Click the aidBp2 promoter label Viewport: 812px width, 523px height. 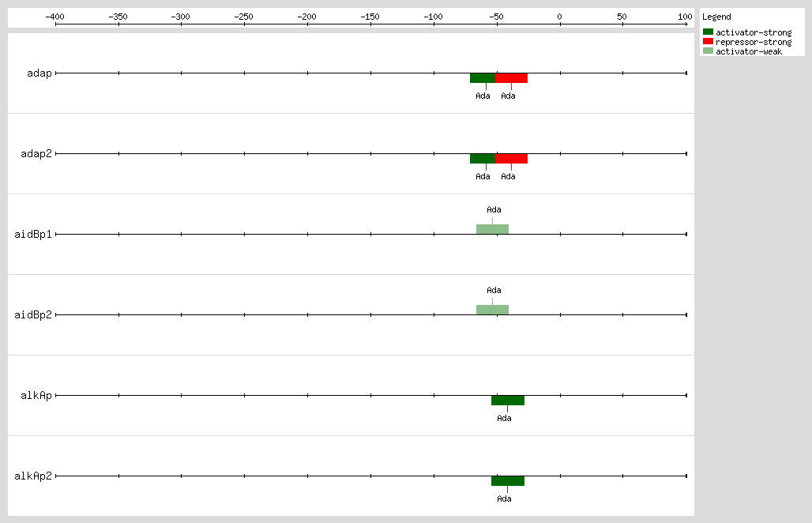33,315
